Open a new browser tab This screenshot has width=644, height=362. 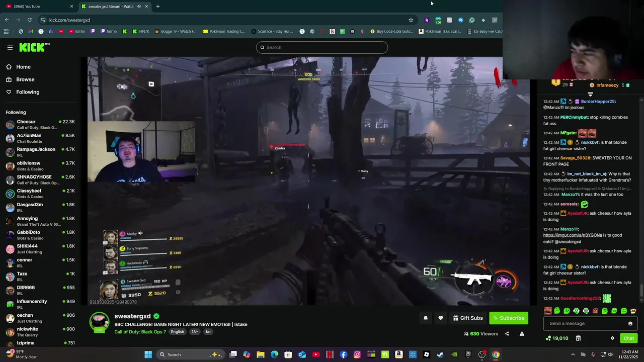[x=157, y=7]
